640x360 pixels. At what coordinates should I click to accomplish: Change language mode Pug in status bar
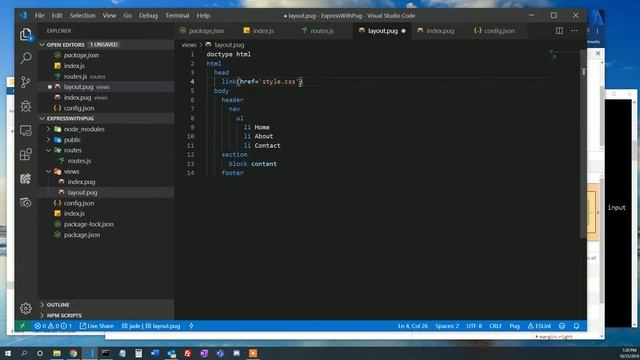click(514, 326)
